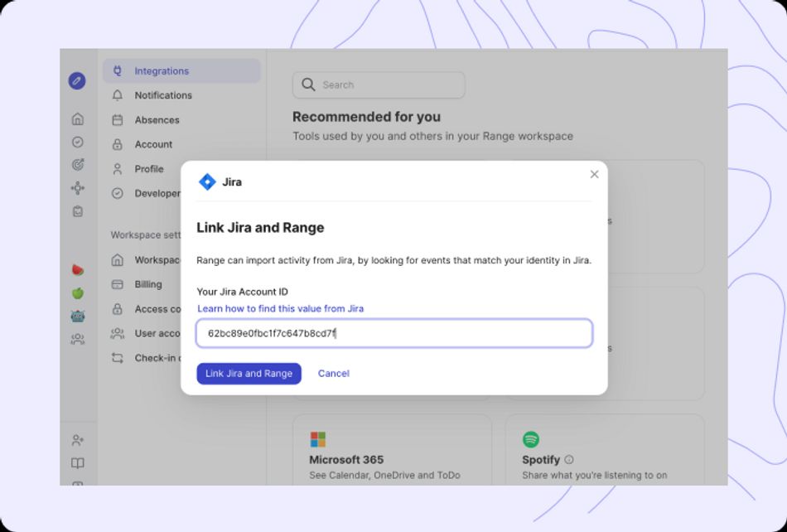This screenshot has width=787, height=532.
Task: Open the Microsoft 365 integration card
Action: coord(392,450)
